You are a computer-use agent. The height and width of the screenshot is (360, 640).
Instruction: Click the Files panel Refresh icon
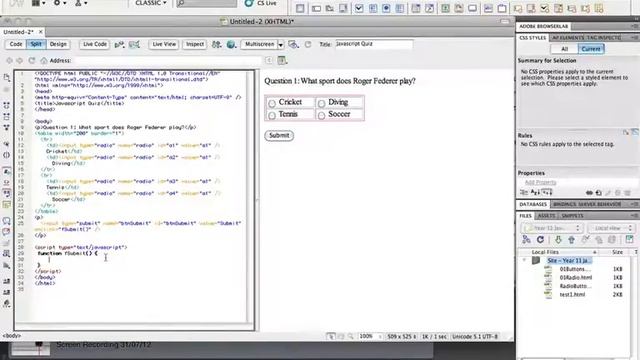(540, 240)
